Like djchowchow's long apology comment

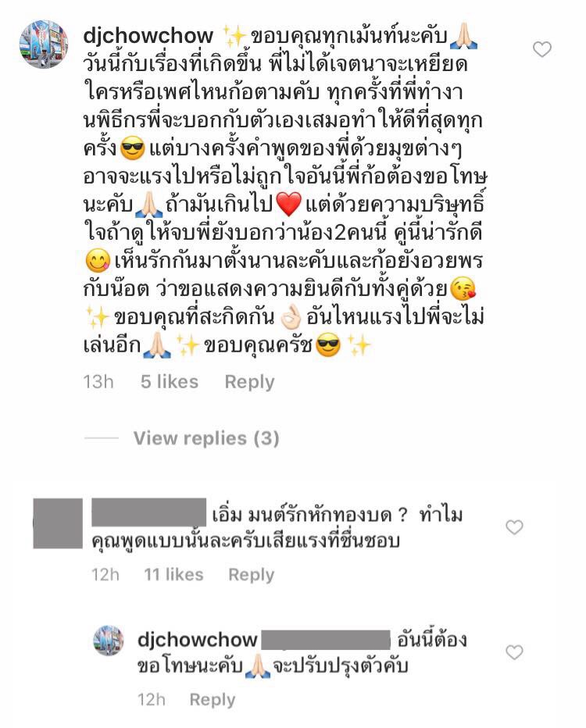pos(541,49)
